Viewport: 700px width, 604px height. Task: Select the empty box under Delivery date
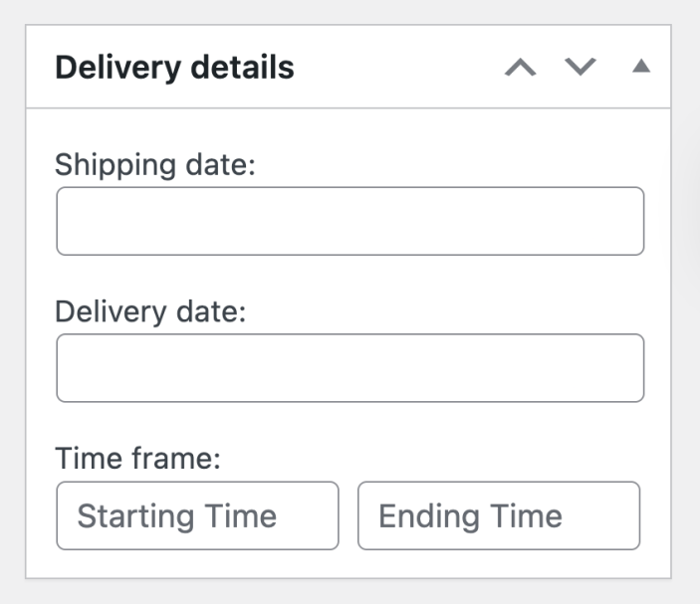(350, 368)
